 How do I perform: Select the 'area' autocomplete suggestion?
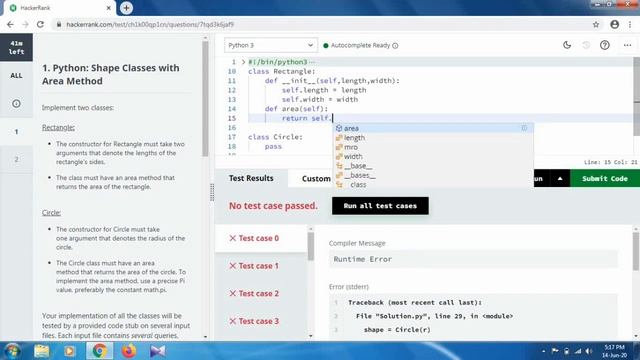[433, 128]
